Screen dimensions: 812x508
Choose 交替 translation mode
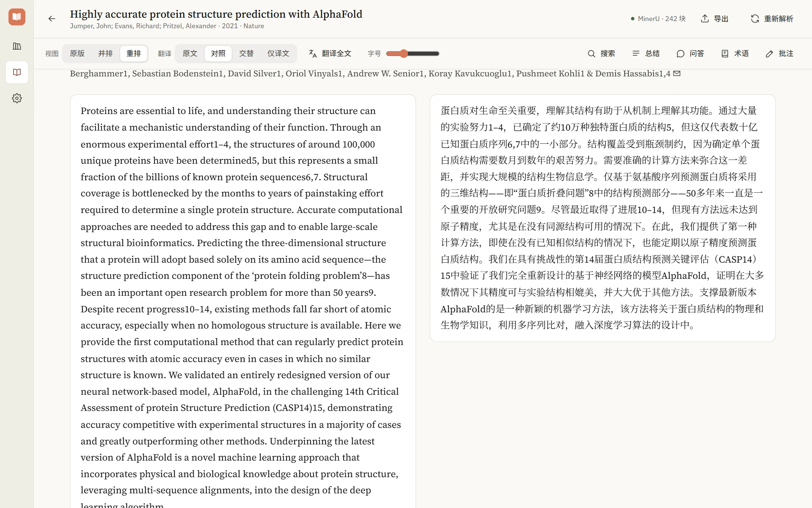[x=246, y=53]
